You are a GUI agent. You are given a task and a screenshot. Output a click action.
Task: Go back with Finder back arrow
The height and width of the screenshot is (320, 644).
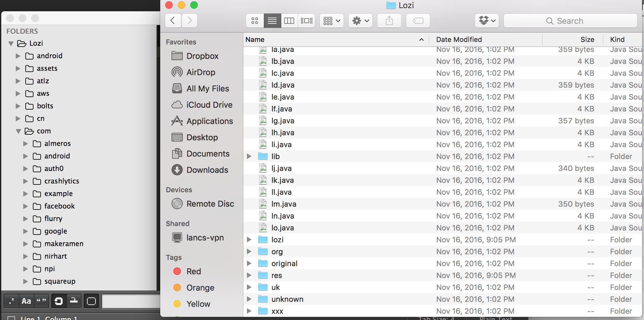click(x=173, y=21)
